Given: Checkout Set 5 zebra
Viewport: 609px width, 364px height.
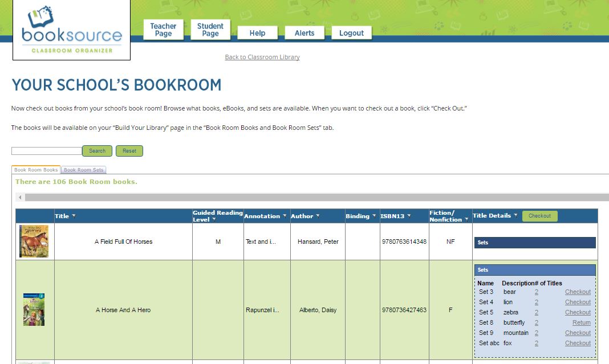Looking at the screenshot, I should click(578, 312).
